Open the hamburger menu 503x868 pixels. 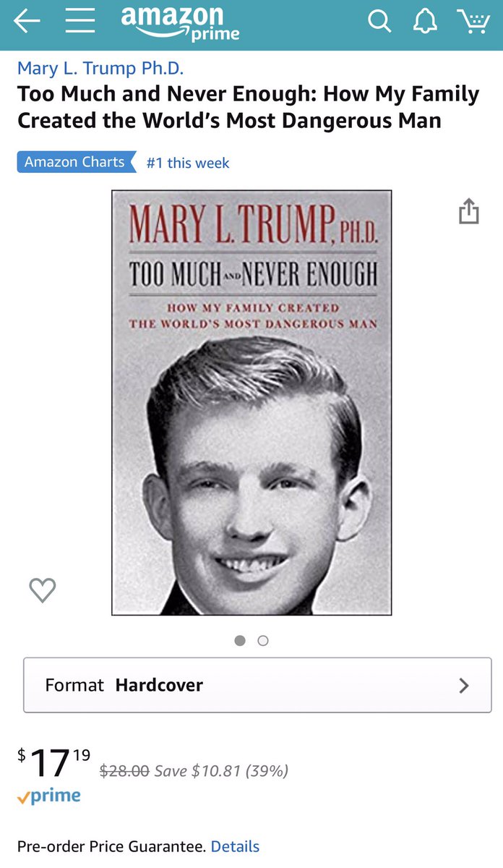point(80,22)
